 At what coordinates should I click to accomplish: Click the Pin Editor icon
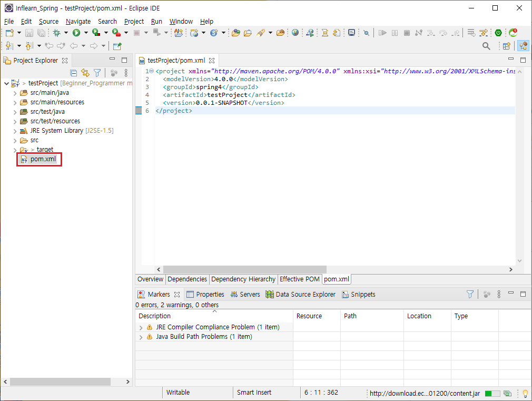point(117,46)
